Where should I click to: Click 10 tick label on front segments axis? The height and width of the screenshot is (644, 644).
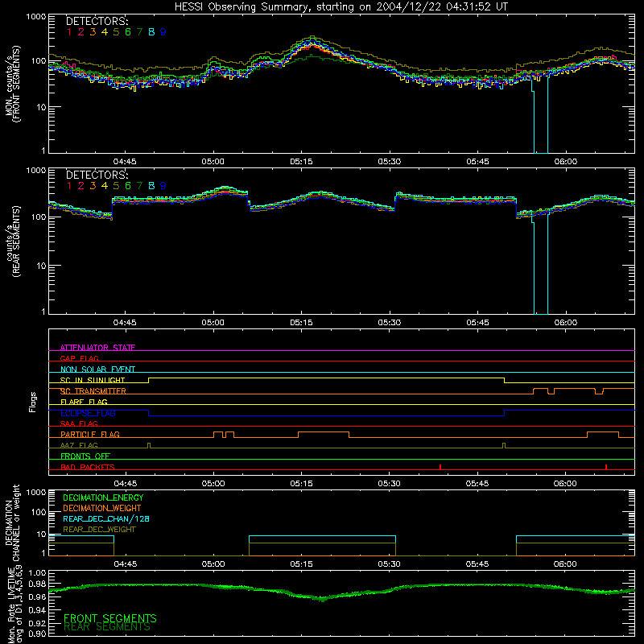(x=42, y=107)
